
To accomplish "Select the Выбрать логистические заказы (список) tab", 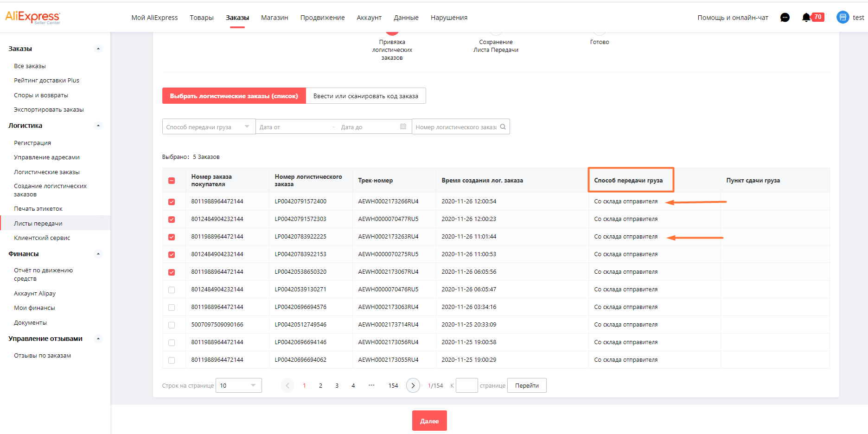I will pyautogui.click(x=234, y=96).
